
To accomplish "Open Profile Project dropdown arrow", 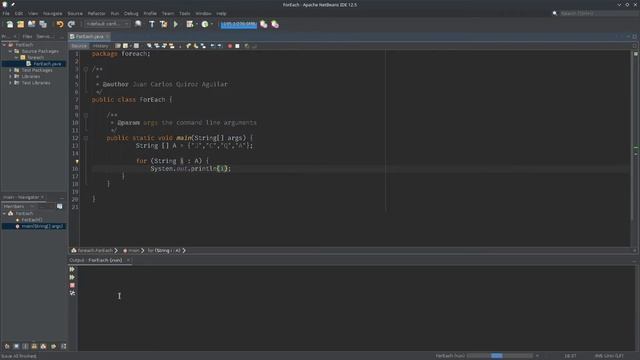I will point(211,24).
